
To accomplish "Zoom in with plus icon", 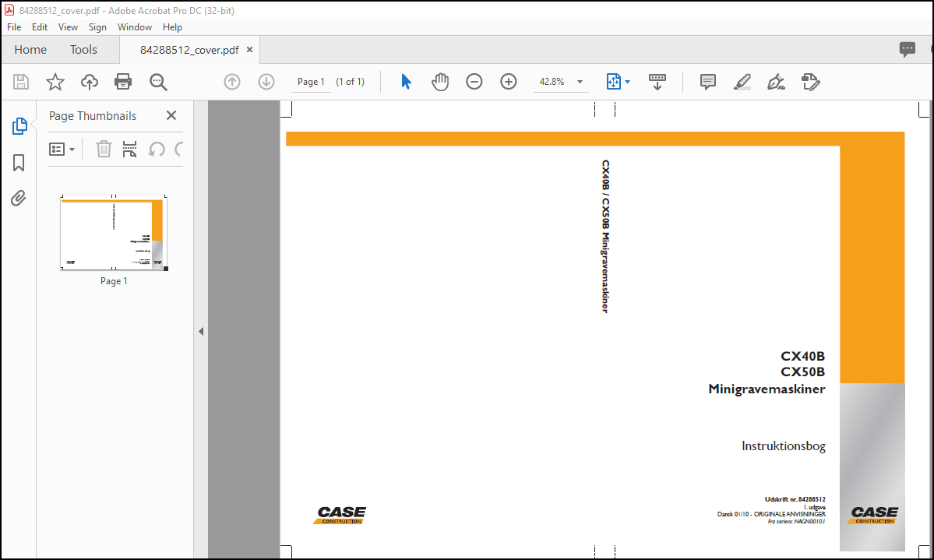I will [508, 82].
